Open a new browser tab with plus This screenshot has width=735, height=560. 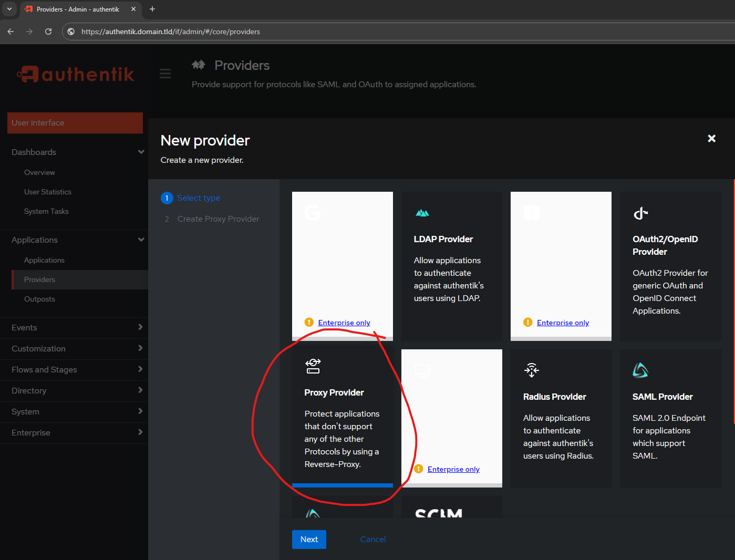click(x=152, y=9)
